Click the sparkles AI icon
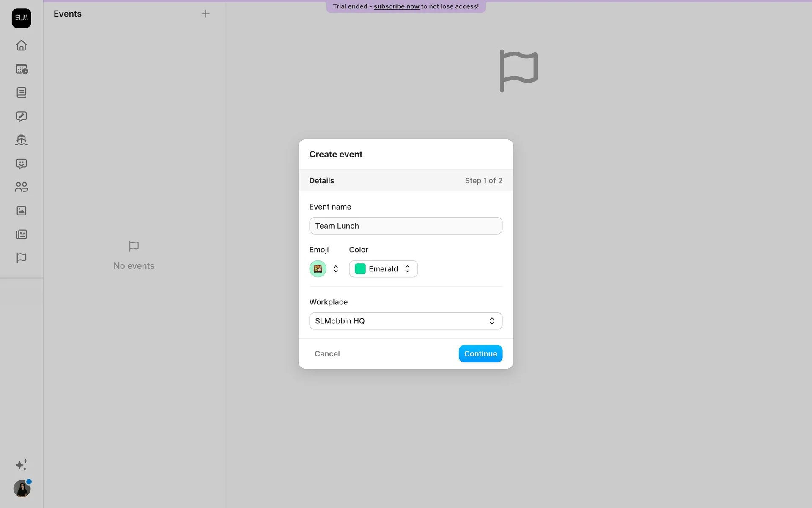 21,465
